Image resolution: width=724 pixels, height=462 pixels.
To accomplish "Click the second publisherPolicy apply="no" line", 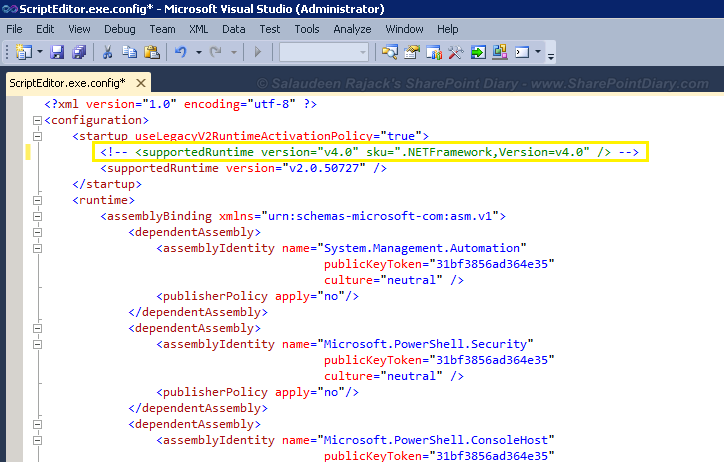I will tap(258, 392).
